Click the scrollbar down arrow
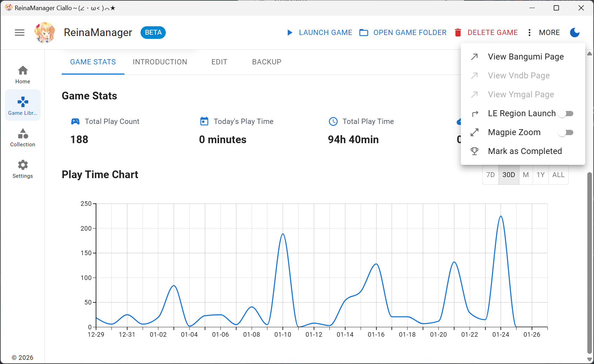This screenshot has width=594, height=364. pos(589,359)
